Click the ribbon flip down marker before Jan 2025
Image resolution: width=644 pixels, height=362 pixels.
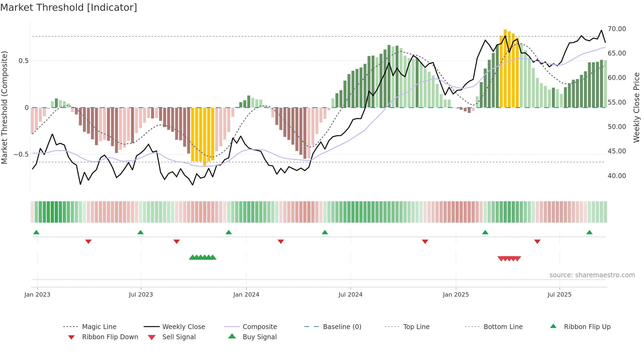[x=425, y=242]
